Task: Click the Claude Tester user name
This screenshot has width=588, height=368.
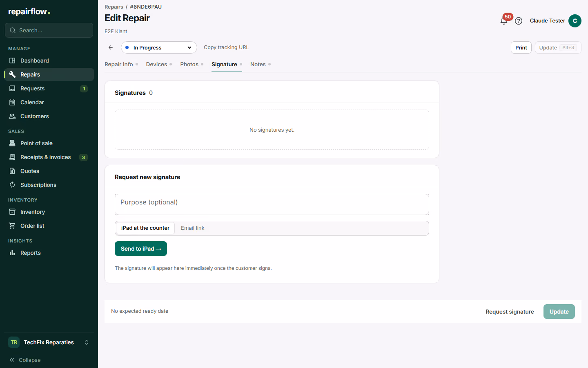Action: click(547, 21)
